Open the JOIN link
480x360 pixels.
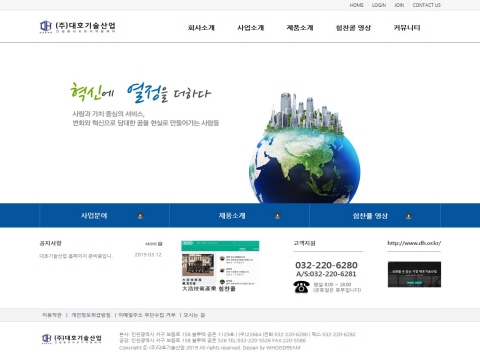(x=399, y=5)
